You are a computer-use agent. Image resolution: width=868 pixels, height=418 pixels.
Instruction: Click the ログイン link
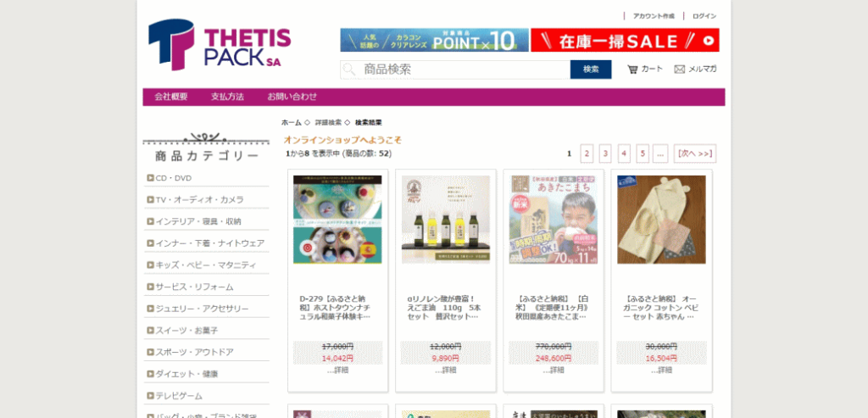pos(704,16)
